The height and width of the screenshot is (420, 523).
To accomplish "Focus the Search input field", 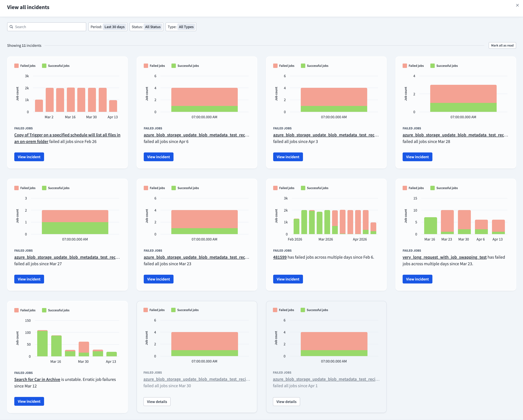I will pyautogui.click(x=47, y=27).
